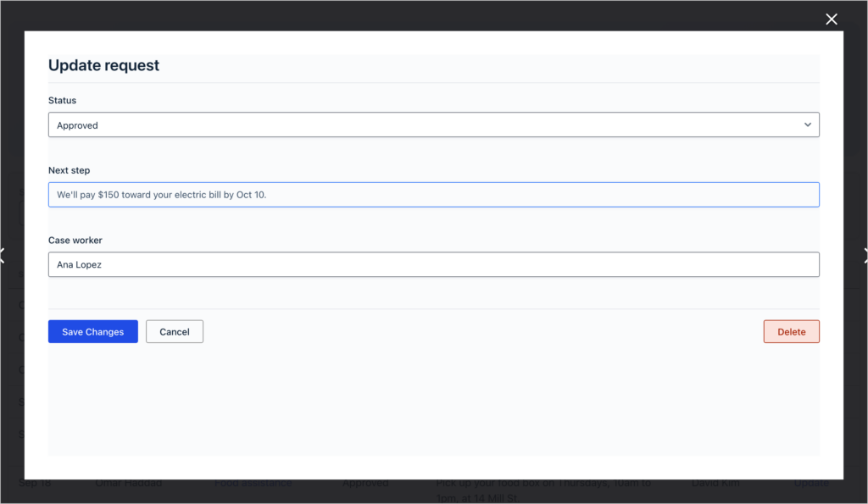Click the Case worker field with Ana Lopez
The height and width of the screenshot is (504, 868).
tap(433, 264)
